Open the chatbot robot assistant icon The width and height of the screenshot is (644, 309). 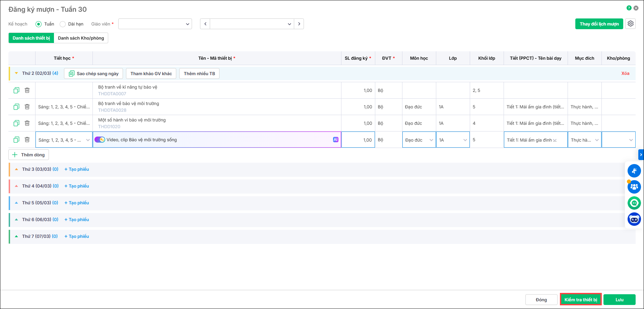pos(634,219)
